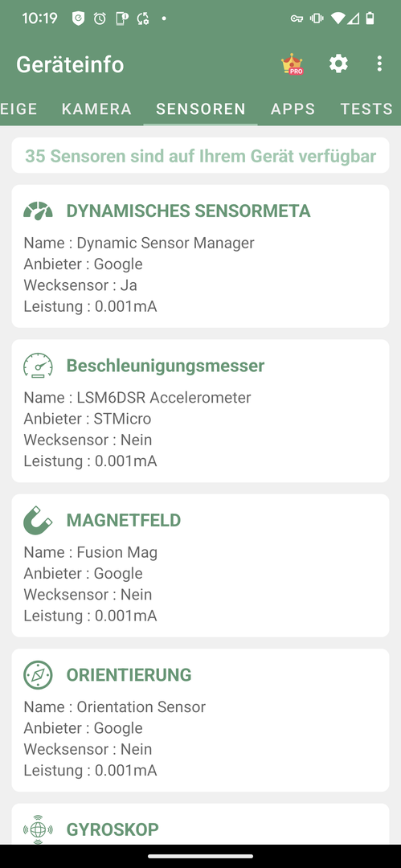
Task: Switch to the Apps tab
Action: point(293,109)
